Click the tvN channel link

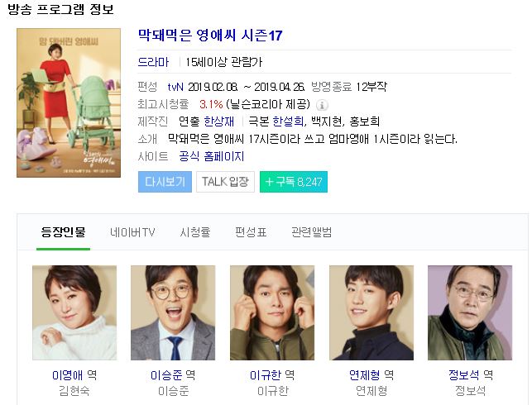[x=175, y=87]
